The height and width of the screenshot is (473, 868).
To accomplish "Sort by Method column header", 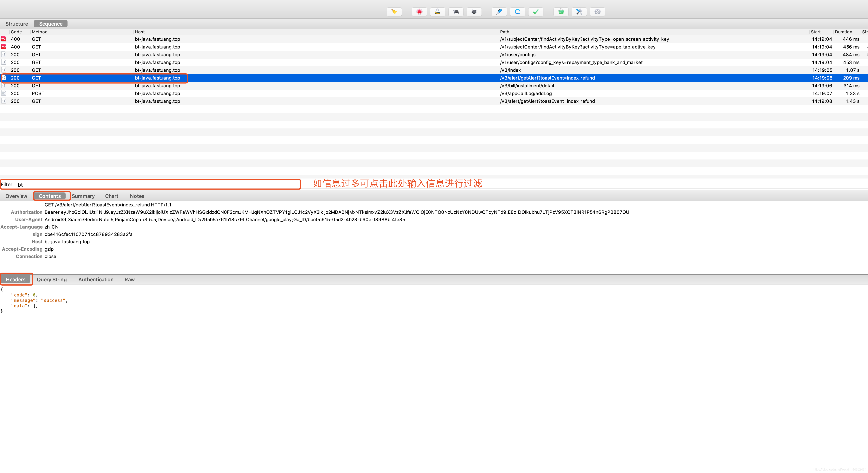I will click(x=39, y=32).
